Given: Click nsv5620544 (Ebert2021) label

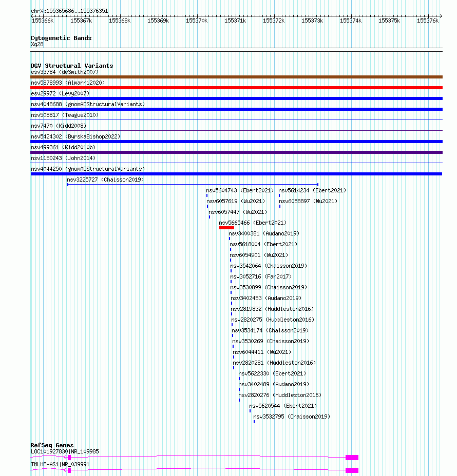Looking at the screenshot, I should [283, 406].
